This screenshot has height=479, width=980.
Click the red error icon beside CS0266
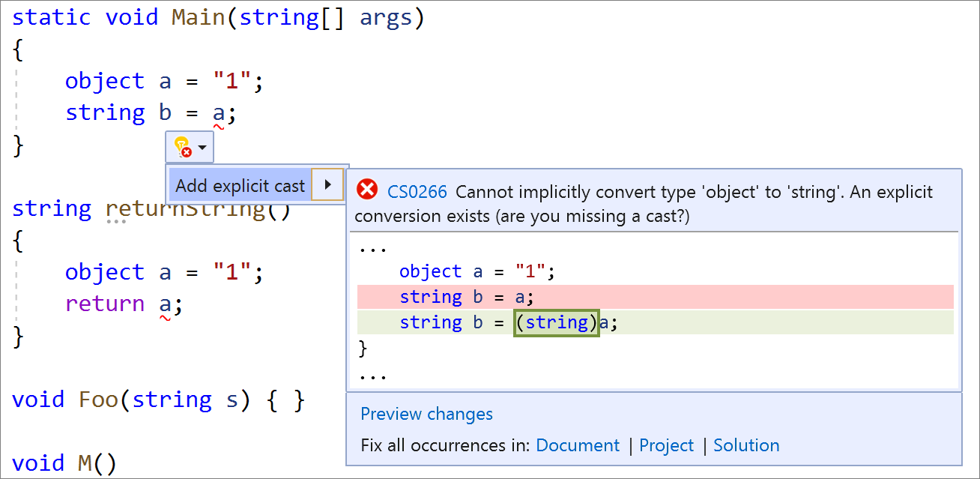click(x=367, y=190)
